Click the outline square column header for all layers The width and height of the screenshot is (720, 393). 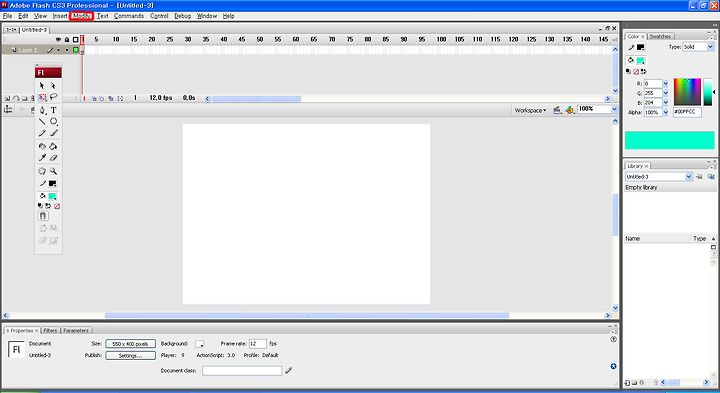coord(76,40)
